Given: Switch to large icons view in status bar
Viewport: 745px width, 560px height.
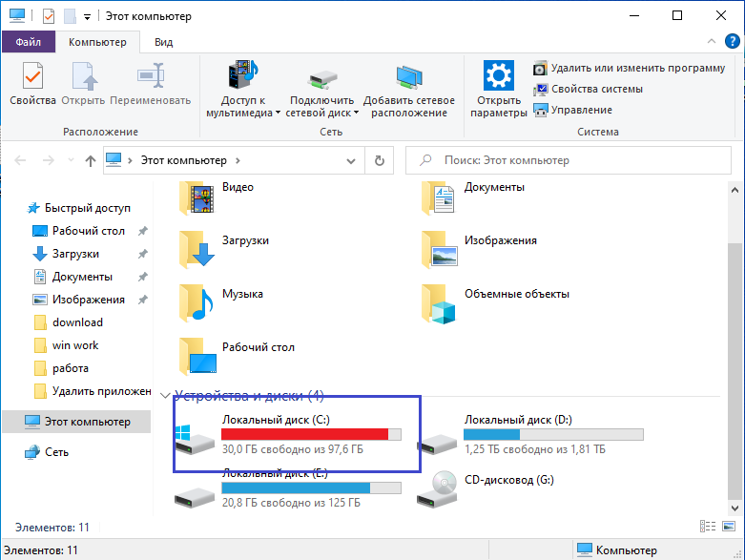Looking at the screenshot, I should point(729,526).
